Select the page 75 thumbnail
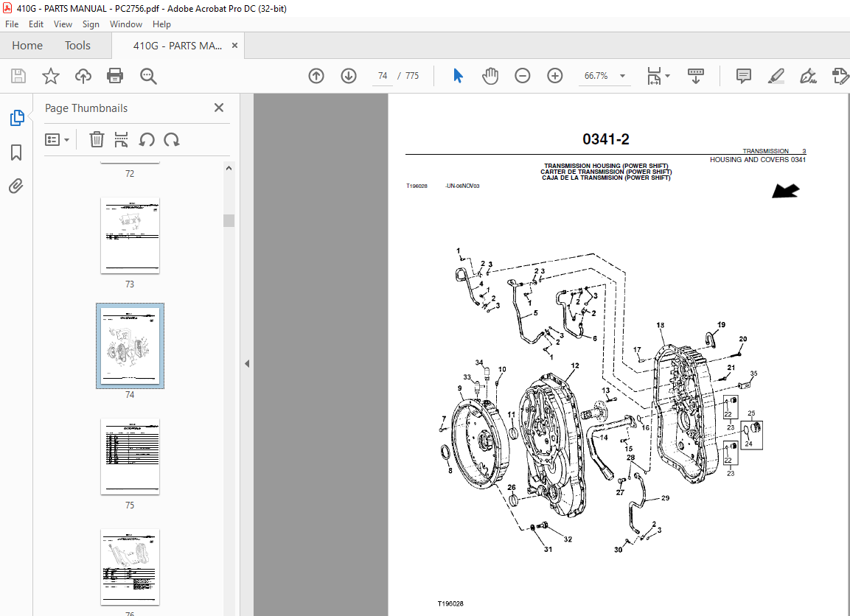 pos(130,456)
